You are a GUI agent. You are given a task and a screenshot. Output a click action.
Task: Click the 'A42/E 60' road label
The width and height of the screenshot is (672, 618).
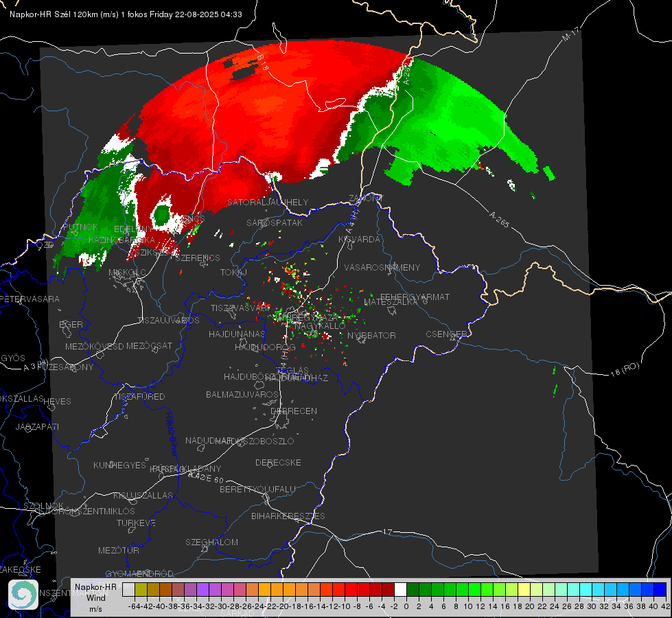click(206, 477)
